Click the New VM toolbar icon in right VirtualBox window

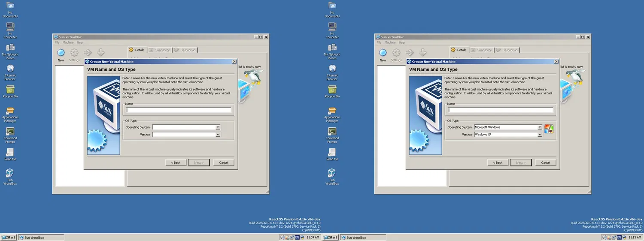tap(383, 53)
